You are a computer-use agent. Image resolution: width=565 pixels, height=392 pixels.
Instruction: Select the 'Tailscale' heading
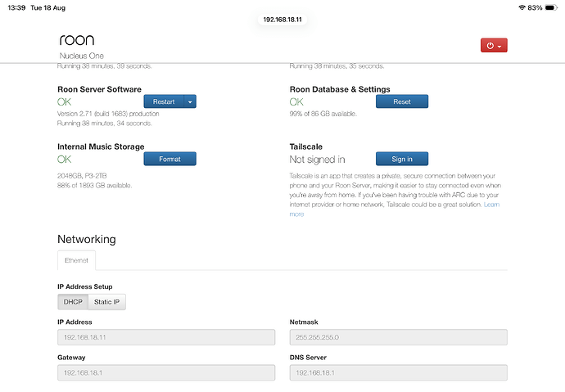[x=306, y=146]
